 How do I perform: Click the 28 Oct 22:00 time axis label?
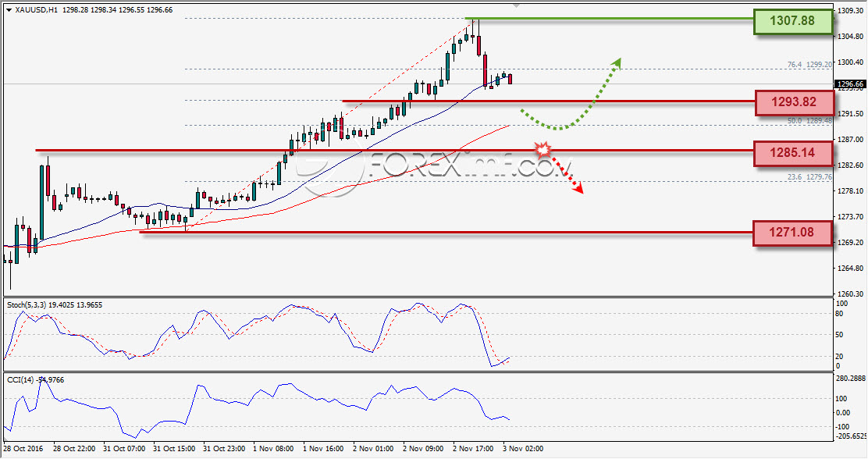point(74,449)
